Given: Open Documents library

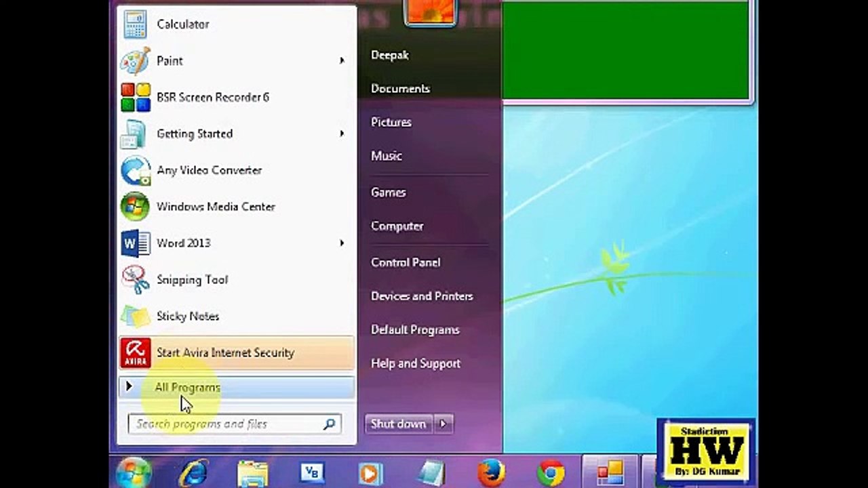Looking at the screenshot, I should tap(401, 89).
